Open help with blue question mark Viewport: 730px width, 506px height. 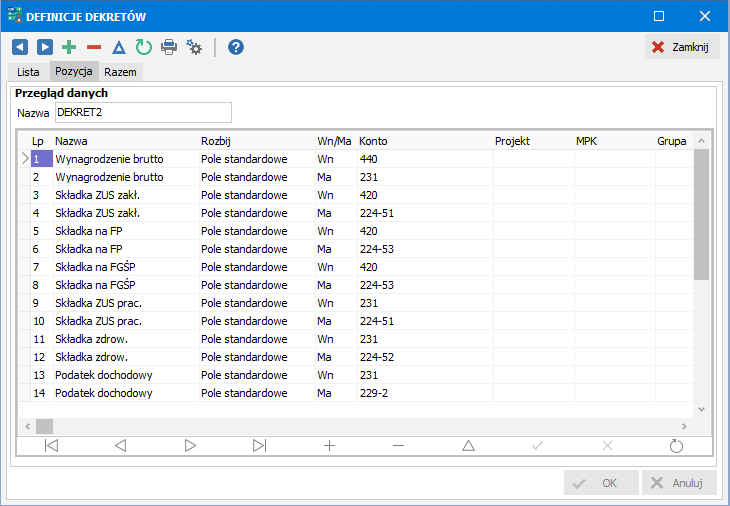click(236, 47)
